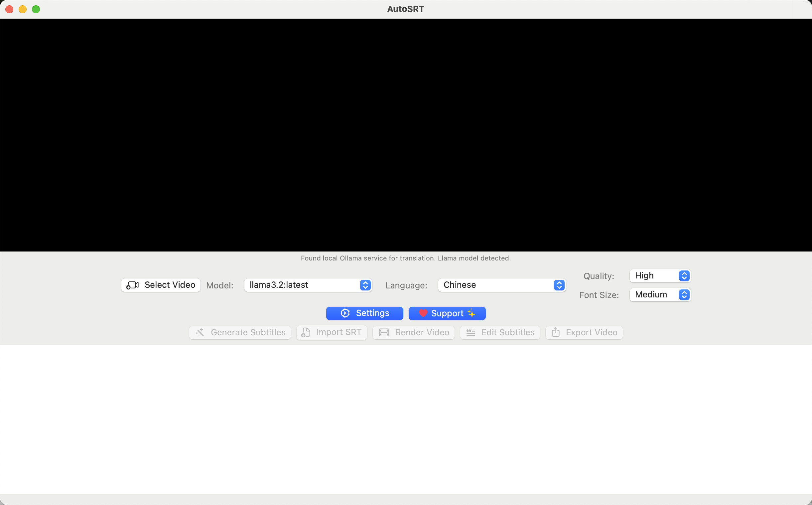Viewport: 812px width, 505px height.
Task: Click the black video preview area
Action: [406, 135]
